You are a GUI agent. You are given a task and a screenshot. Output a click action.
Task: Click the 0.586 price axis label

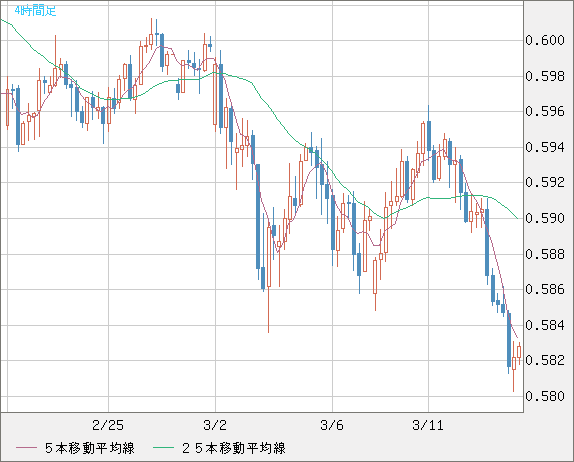coord(545,289)
